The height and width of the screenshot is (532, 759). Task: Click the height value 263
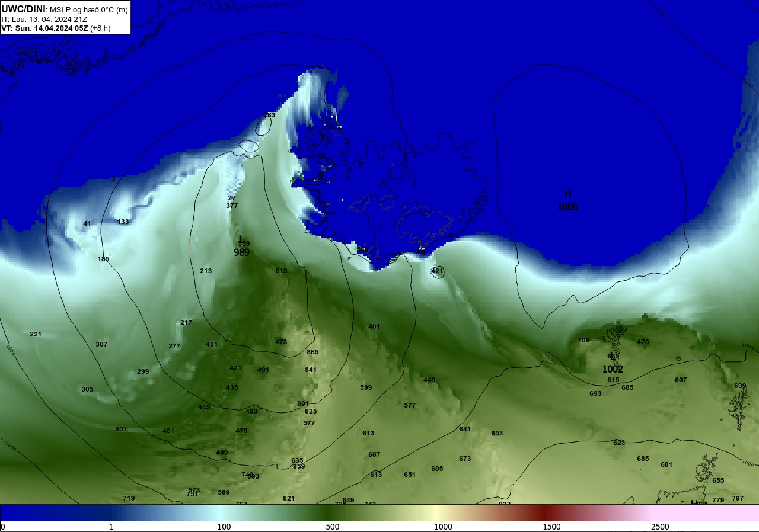(x=269, y=115)
